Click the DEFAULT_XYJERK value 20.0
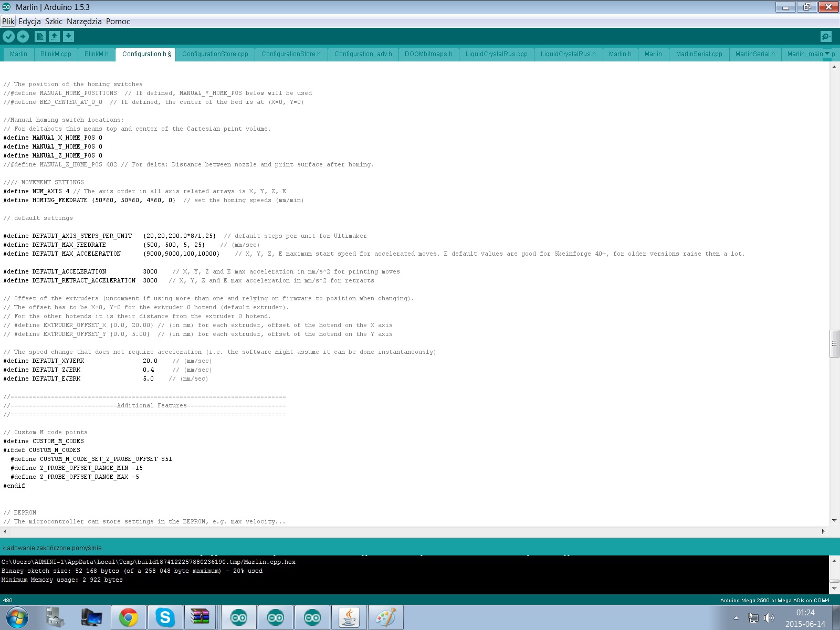 [x=150, y=361]
